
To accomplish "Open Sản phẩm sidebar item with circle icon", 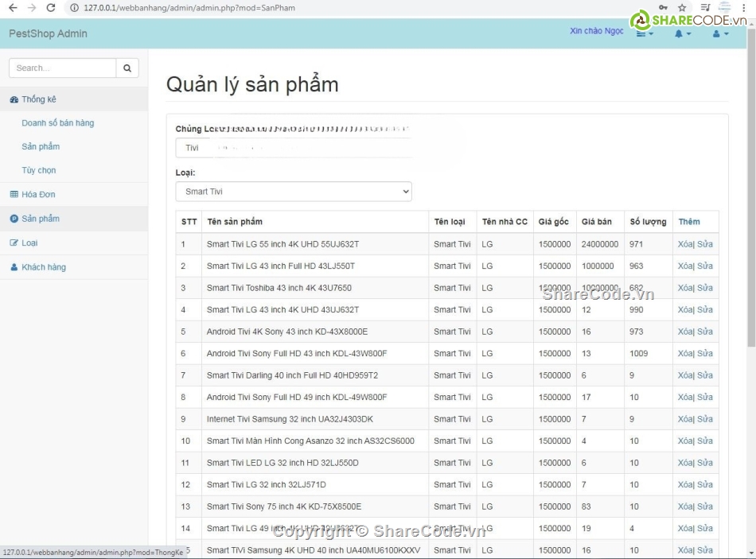I will (x=74, y=219).
